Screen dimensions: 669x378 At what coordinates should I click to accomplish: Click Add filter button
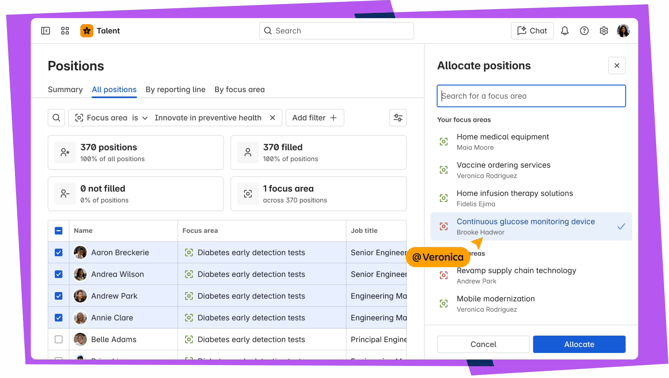[x=314, y=118]
